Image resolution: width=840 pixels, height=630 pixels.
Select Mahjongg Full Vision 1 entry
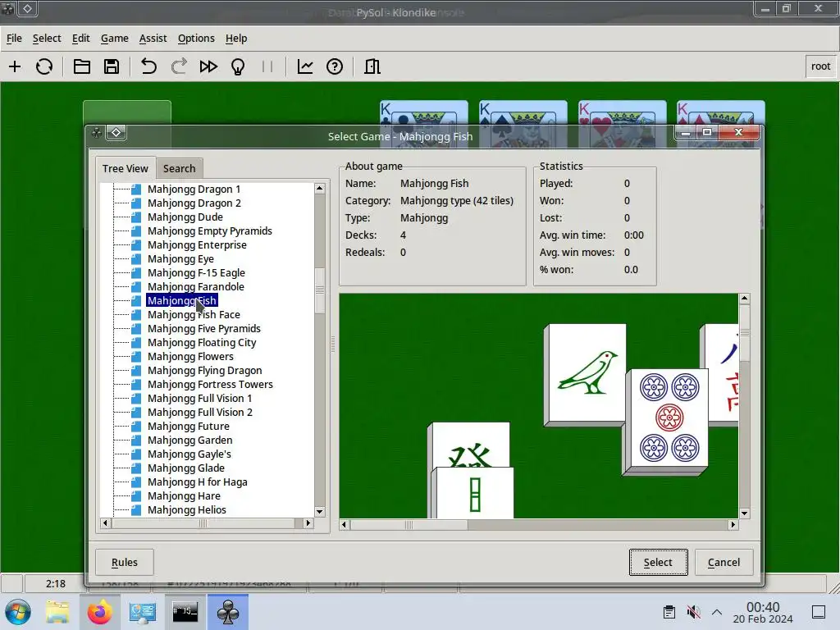click(x=200, y=398)
